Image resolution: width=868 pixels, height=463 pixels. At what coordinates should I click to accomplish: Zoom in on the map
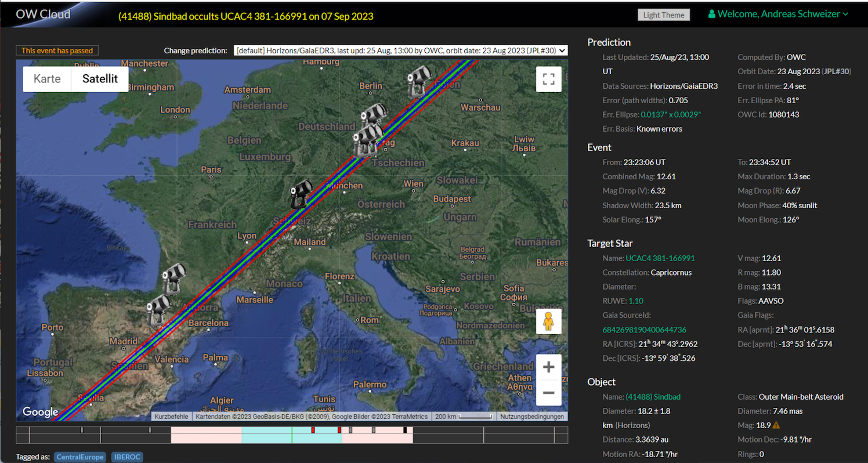pos(548,367)
